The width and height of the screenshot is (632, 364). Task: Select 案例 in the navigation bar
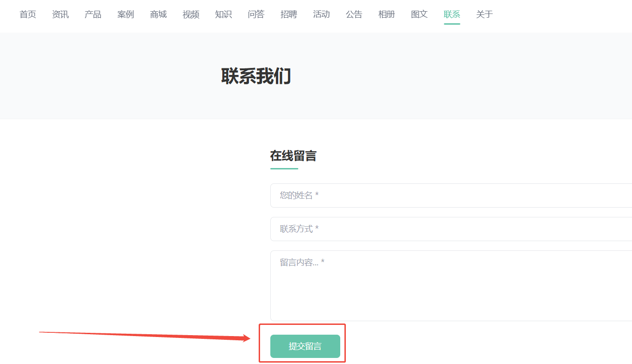click(126, 14)
